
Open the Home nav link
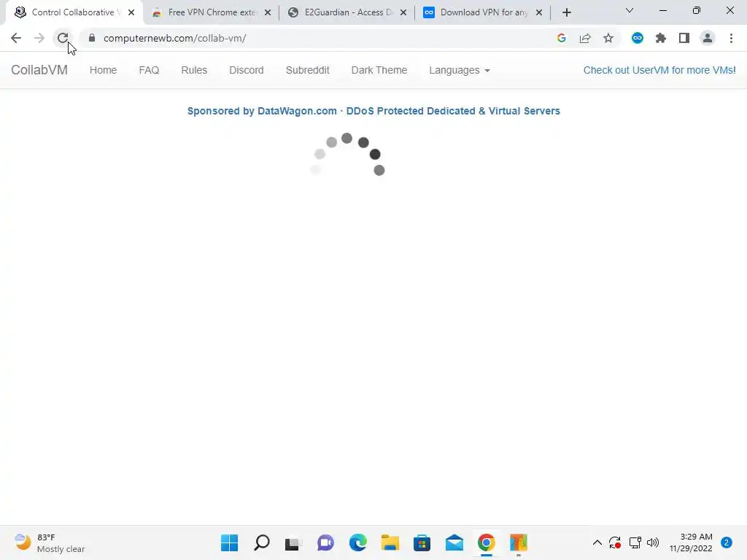(104, 70)
